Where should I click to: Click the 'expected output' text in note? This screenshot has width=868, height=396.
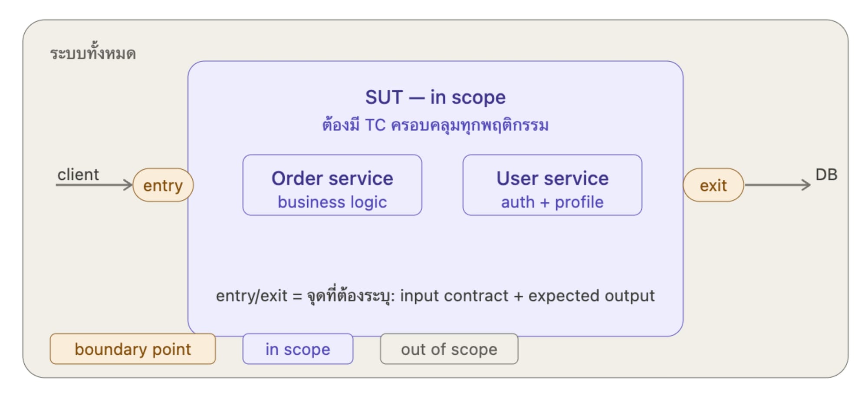coord(591,296)
